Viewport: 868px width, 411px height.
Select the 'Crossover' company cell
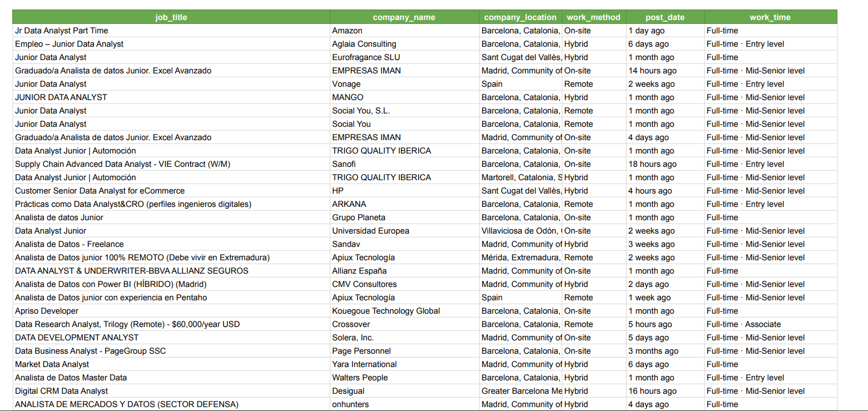tap(404, 324)
